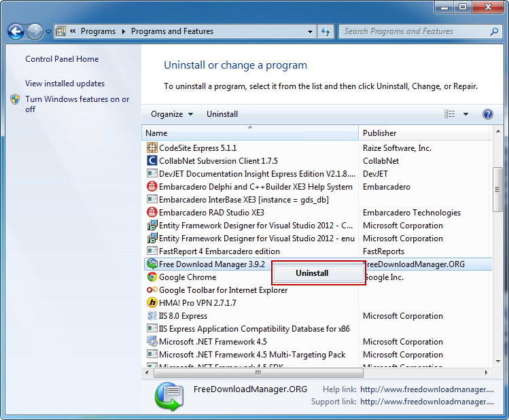509x420 pixels.
Task: Open the Organize menu
Action: [172, 114]
